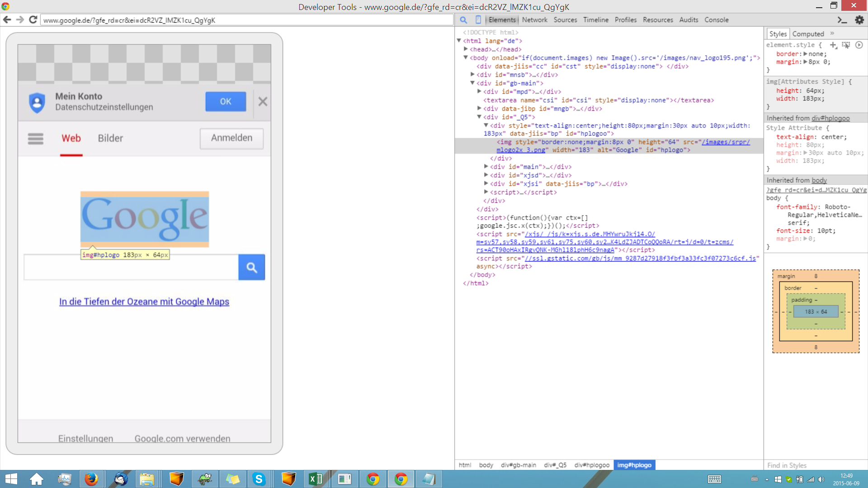
Task: Click the box model content size 183 × 64
Action: [x=816, y=312]
